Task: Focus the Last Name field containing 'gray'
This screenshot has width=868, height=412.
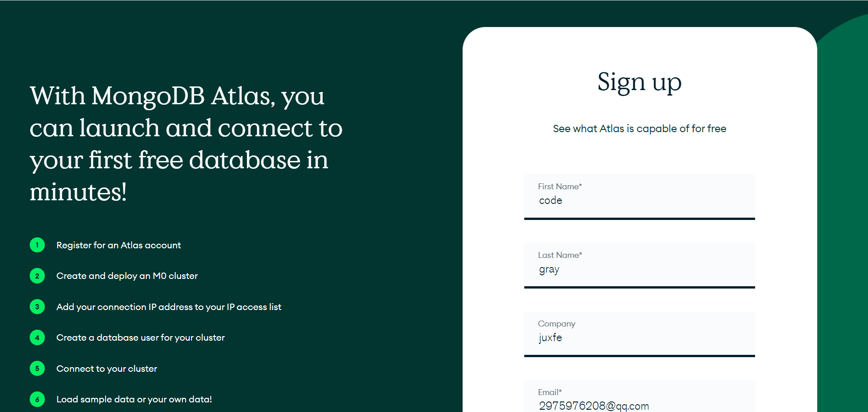Action: pyautogui.click(x=639, y=269)
